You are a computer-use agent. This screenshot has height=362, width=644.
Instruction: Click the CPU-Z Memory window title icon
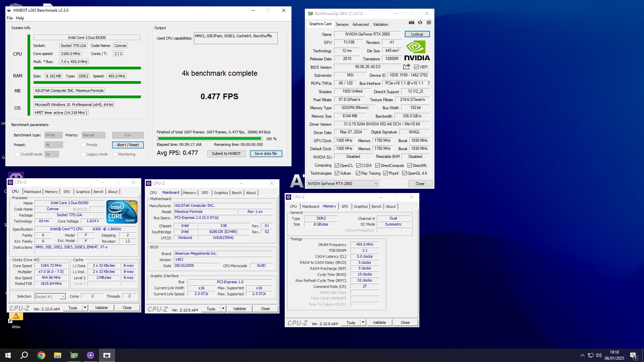[288, 197]
